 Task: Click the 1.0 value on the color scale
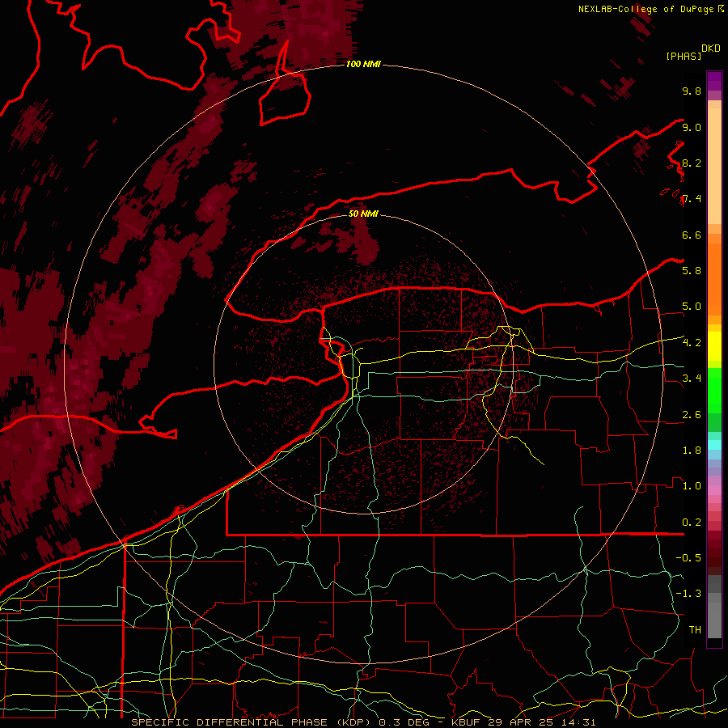point(692,485)
